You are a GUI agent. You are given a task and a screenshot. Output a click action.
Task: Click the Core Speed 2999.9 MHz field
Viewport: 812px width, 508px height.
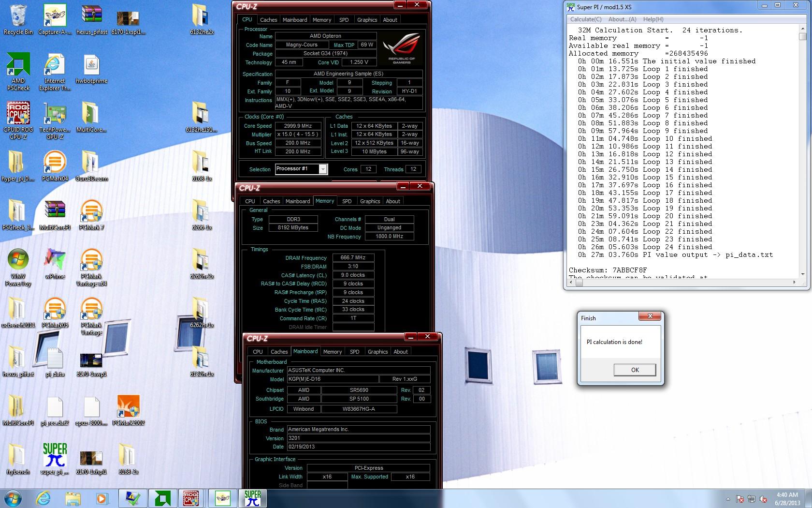(298, 126)
